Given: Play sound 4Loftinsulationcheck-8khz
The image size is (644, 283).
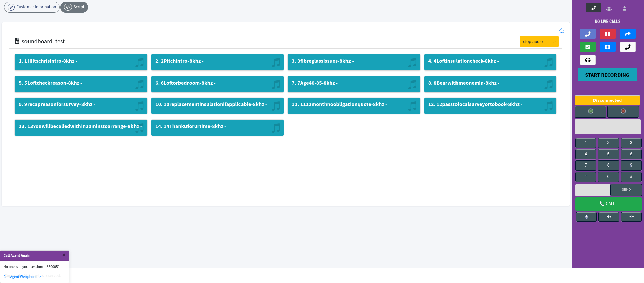Looking at the screenshot, I should (490, 62).
